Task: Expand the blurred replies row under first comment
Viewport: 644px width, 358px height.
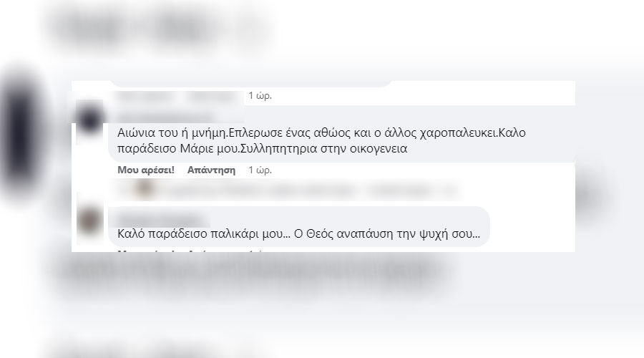Action: tap(288, 190)
